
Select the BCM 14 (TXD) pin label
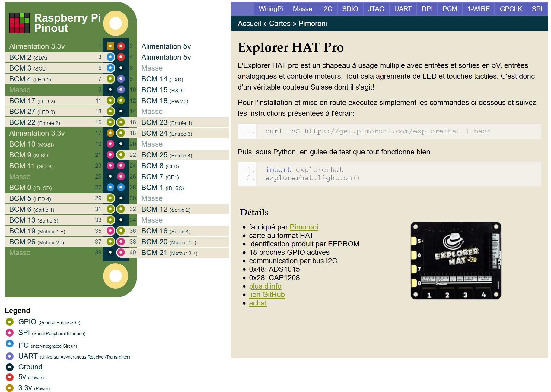[x=162, y=79]
